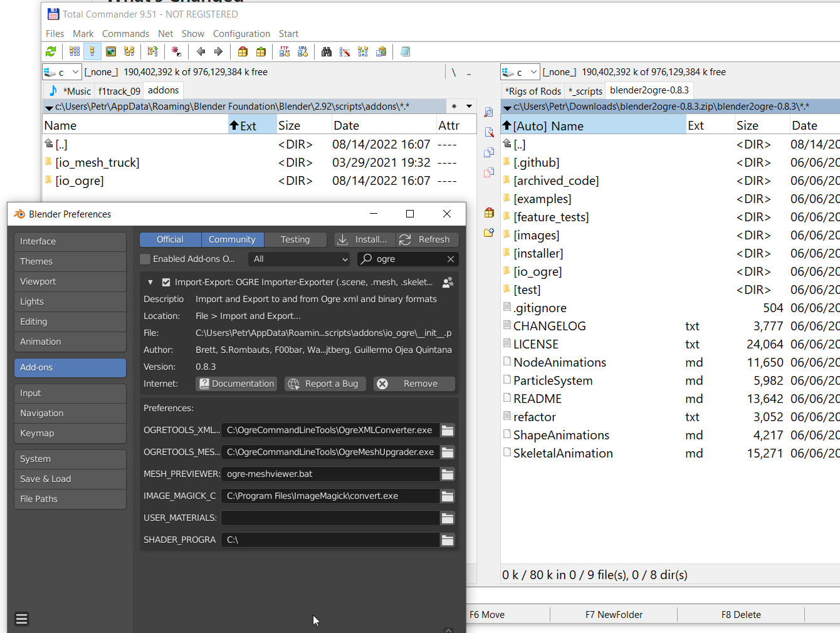This screenshot has height=633, width=840.
Task: Select the SkeletalAnimation file row
Action: [671, 453]
